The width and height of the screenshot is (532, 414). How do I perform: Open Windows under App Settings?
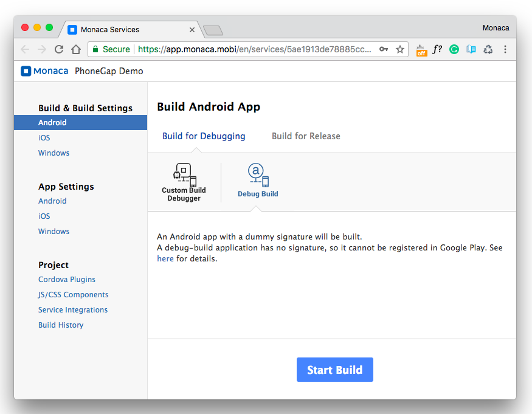click(x=54, y=231)
